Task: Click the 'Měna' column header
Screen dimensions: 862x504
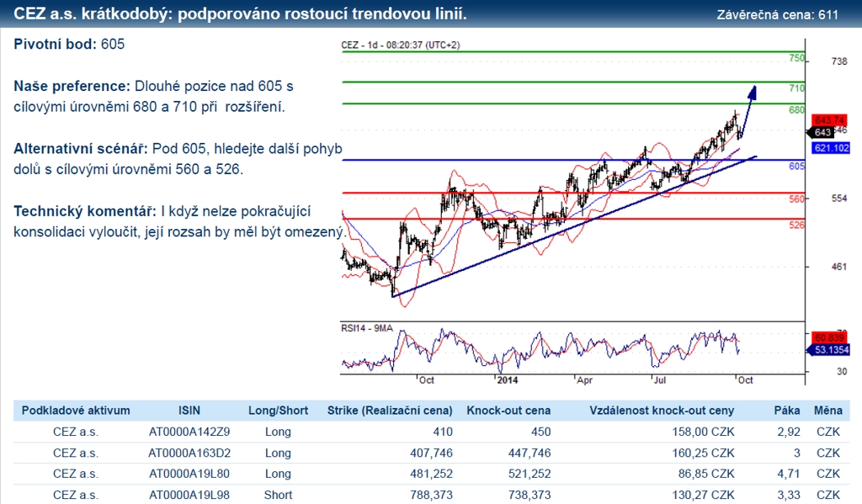Action: pyautogui.click(x=828, y=411)
